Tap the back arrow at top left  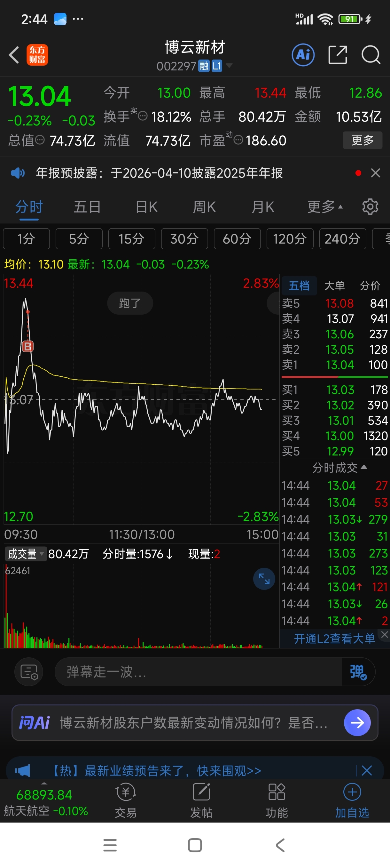coord(14,55)
